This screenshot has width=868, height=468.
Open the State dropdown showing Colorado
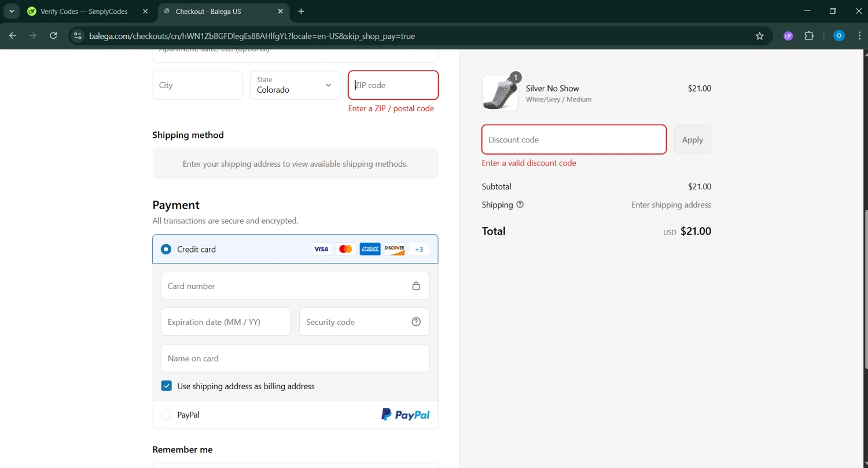coord(295,85)
